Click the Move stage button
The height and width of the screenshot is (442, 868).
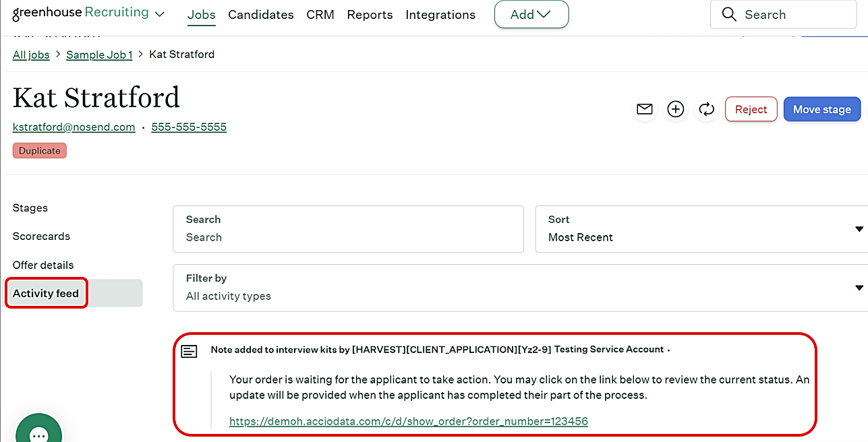coord(822,109)
